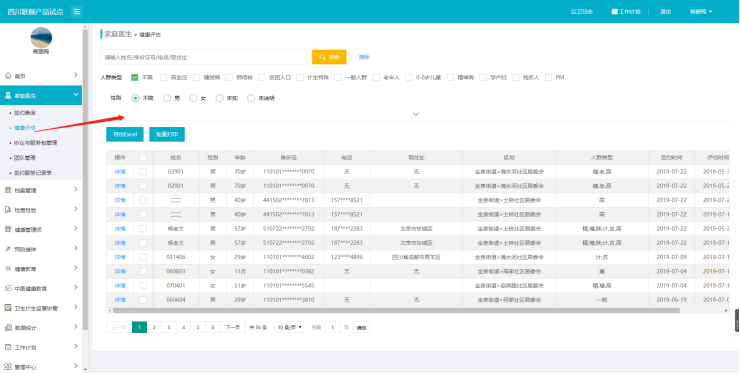The height and width of the screenshot is (374, 740).
Task: Click the 批量打印 button
Action: coord(167,134)
